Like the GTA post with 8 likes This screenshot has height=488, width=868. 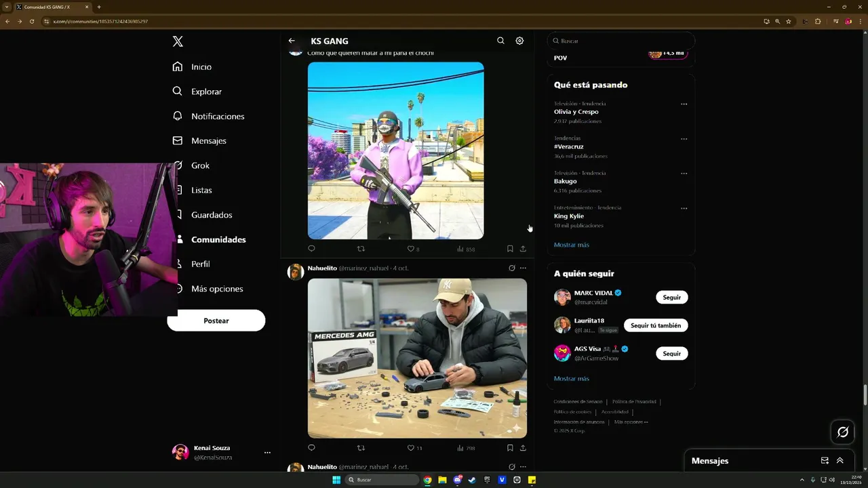pyautogui.click(x=413, y=249)
